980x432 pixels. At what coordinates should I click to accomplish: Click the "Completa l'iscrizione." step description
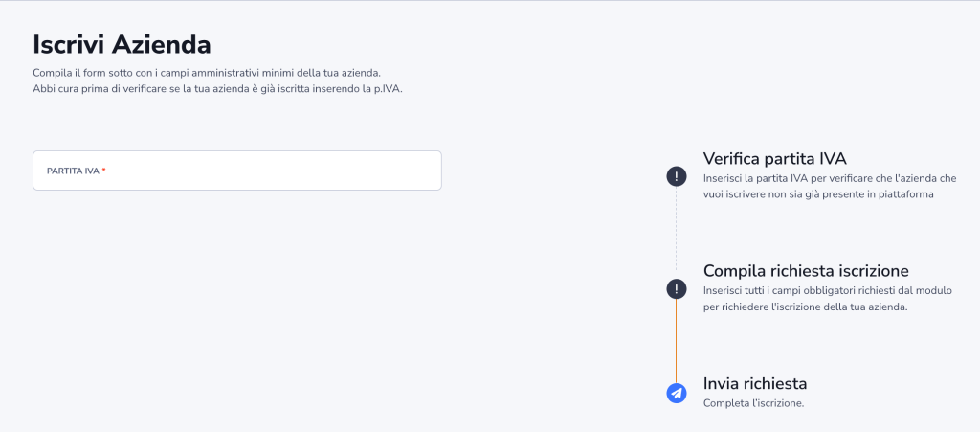753,402
